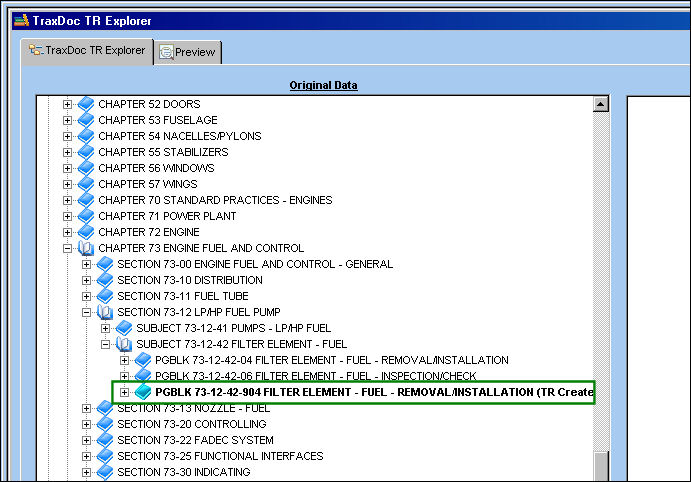Switch to the Preview tab
This screenshot has height=482, width=691.
(188, 52)
